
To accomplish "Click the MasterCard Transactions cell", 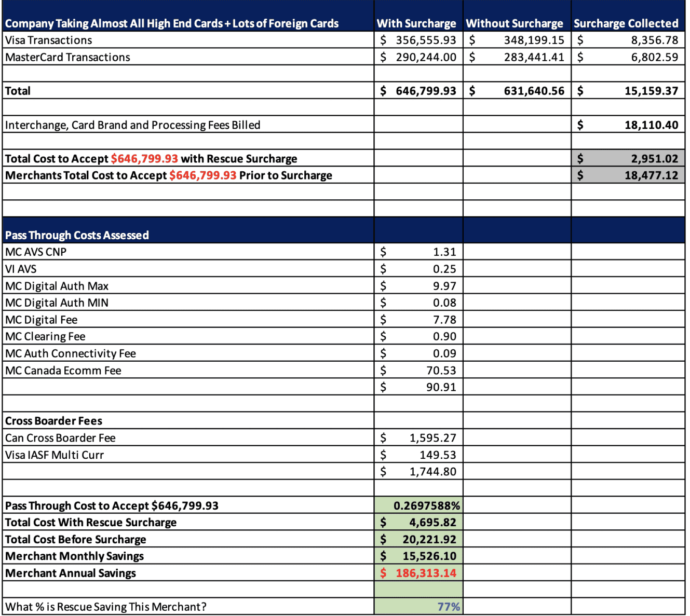I will [67, 57].
